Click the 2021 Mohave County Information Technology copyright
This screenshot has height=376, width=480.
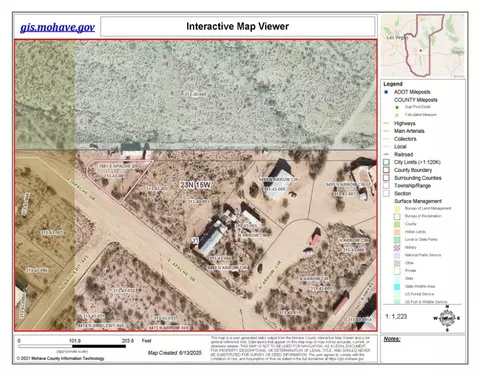tap(60, 358)
